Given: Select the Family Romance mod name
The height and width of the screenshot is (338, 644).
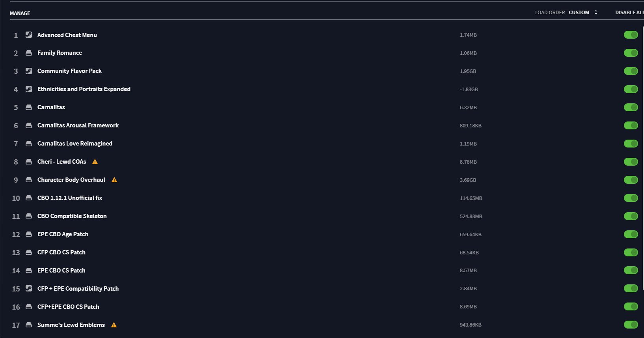Looking at the screenshot, I should (x=60, y=53).
